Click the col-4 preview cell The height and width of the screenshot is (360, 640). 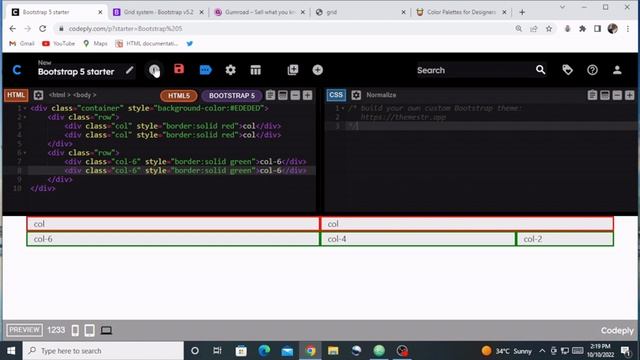(418, 239)
